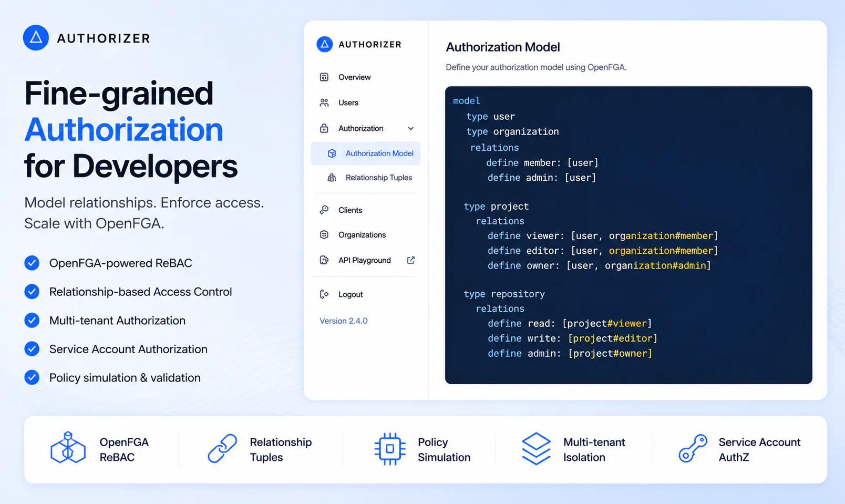Select the Authorization menu label
This screenshot has height=504, width=845.
(361, 128)
